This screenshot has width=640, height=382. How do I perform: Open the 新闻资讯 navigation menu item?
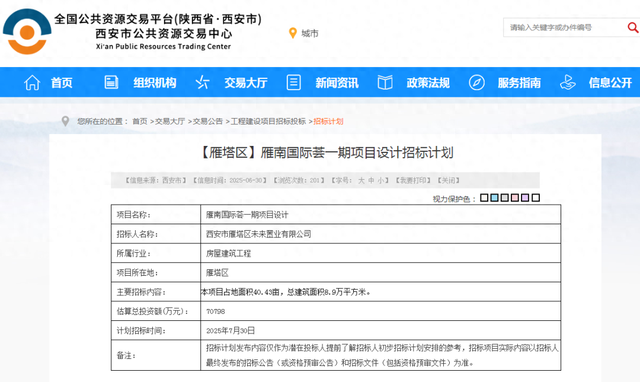point(337,83)
